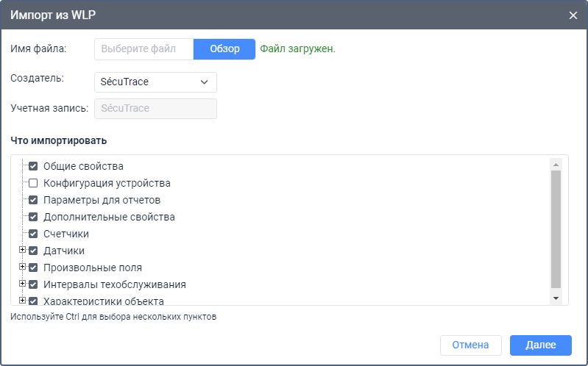Click the Выберите файл input field

pos(144,49)
